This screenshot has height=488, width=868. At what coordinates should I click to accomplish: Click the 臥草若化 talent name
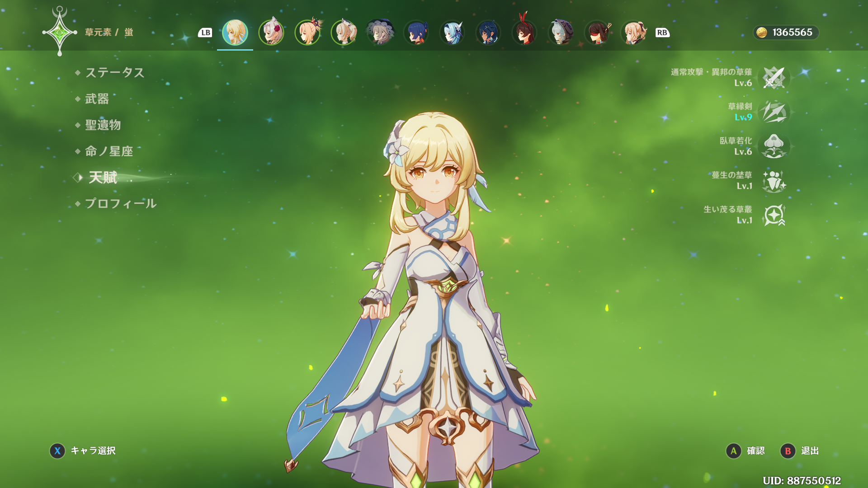click(736, 141)
